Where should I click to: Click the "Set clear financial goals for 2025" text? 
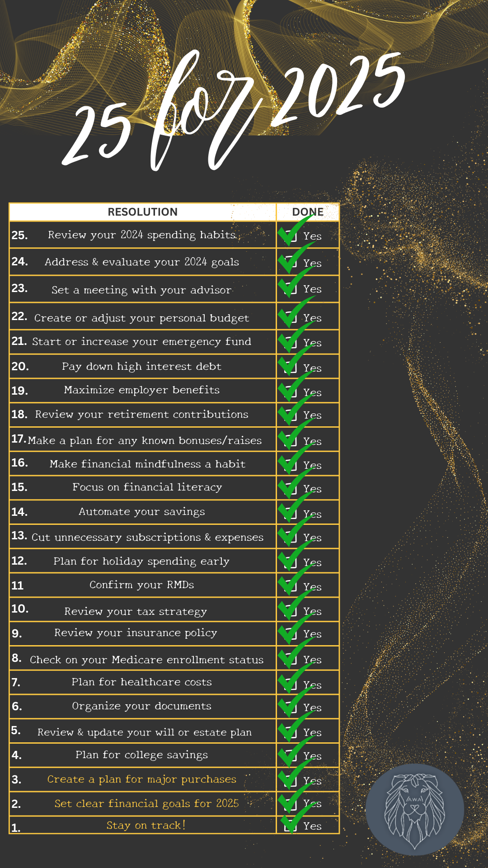point(146,803)
